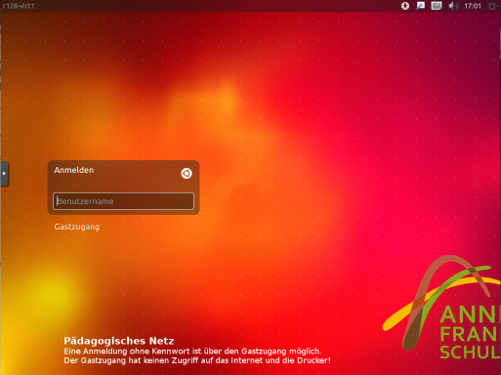Screen dimensions: 501x375
Task: Expand the left edge side panel arrow
Action: (4, 173)
